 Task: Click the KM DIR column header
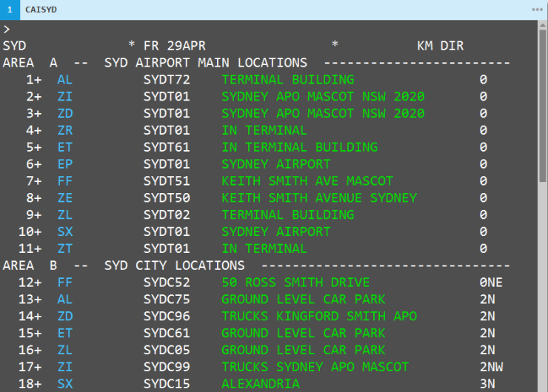(441, 46)
